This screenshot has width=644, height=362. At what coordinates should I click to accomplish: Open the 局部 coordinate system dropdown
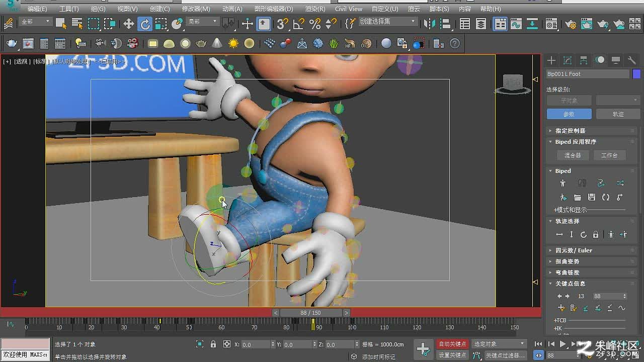tap(203, 22)
